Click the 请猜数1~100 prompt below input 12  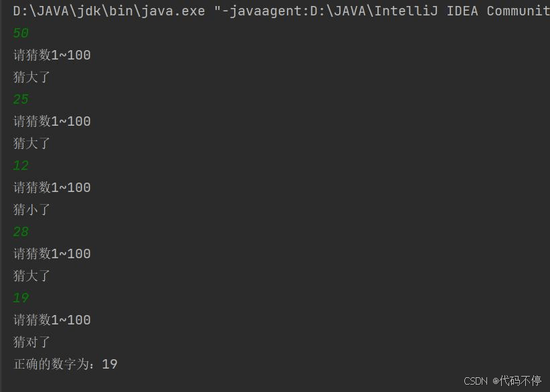click(52, 188)
